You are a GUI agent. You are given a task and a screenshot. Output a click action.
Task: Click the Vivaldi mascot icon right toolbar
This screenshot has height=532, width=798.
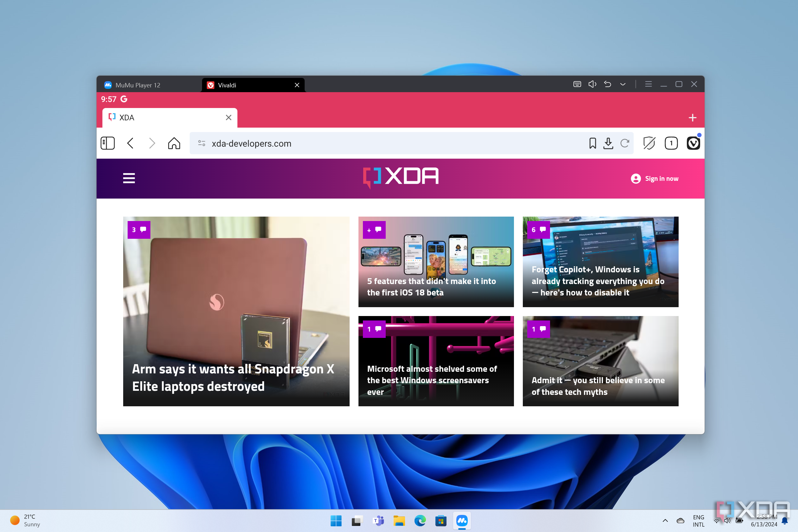point(693,142)
